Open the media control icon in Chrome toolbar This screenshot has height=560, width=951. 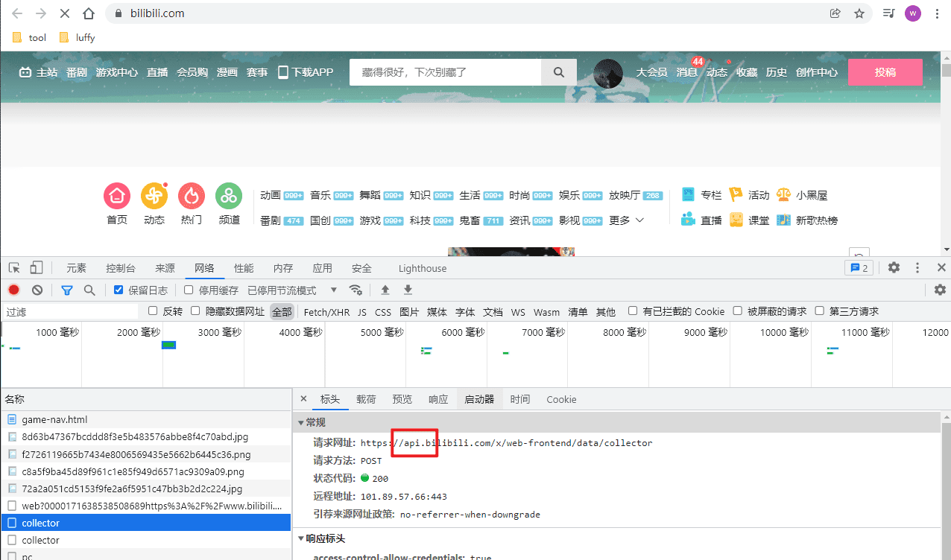click(x=888, y=13)
